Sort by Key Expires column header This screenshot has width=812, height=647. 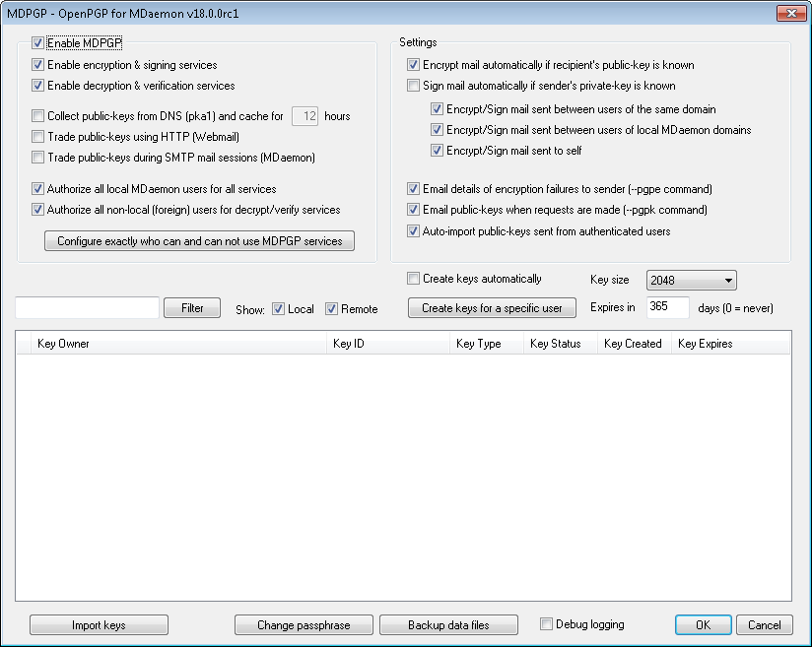(x=730, y=344)
